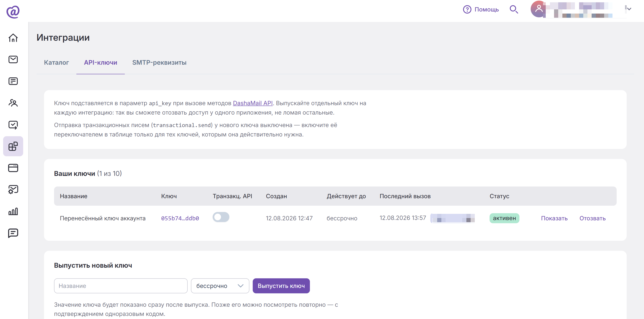Click the Выпустить ключ button
644x319 pixels.
pyautogui.click(x=281, y=286)
